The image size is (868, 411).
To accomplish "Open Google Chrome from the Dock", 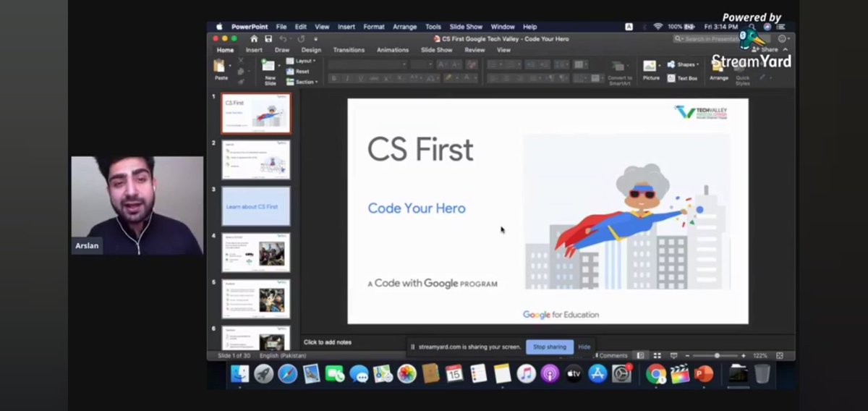I will point(655,374).
